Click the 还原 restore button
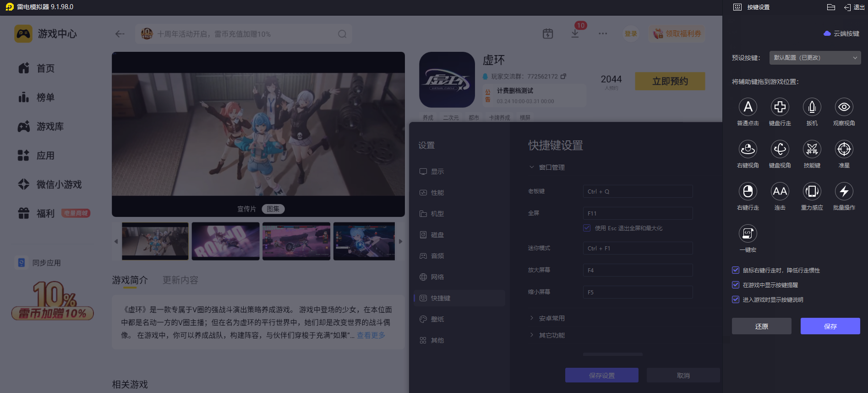This screenshot has height=393, width=868. [761, 327]
